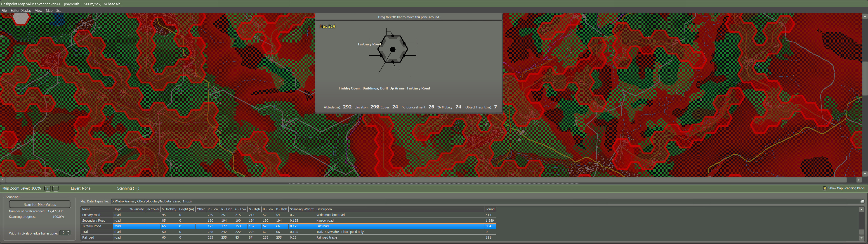Screen dimensions: 868x244
Task: Click the hex diagram center dot
Action: pos(393,49)
